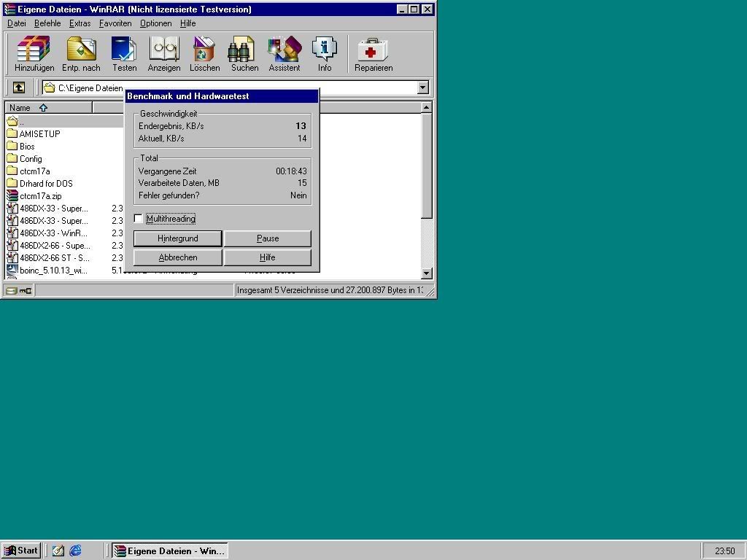Open the Suchen binoculars search tool
Screen dimensions: 747x560
tap(245, 54)
